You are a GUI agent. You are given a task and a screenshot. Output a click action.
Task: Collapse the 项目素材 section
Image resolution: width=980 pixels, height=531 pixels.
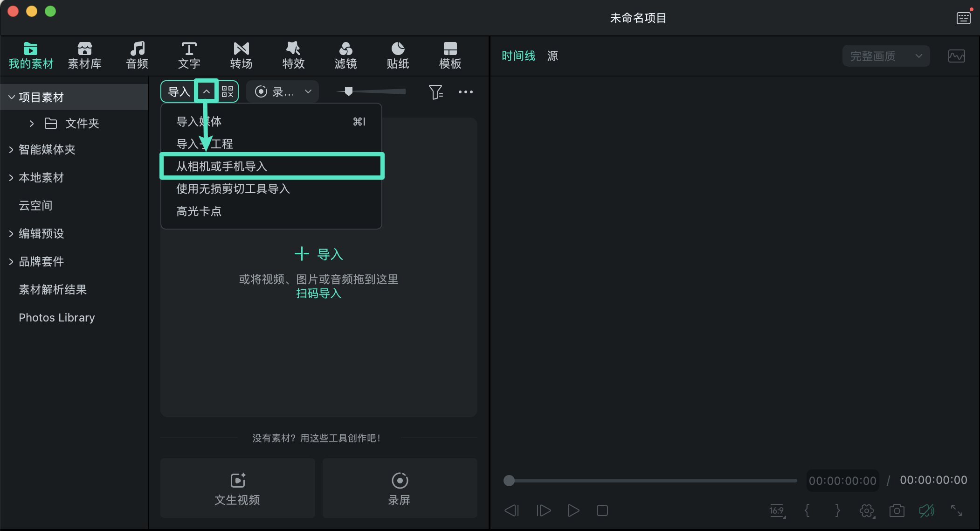click(12, 97)
